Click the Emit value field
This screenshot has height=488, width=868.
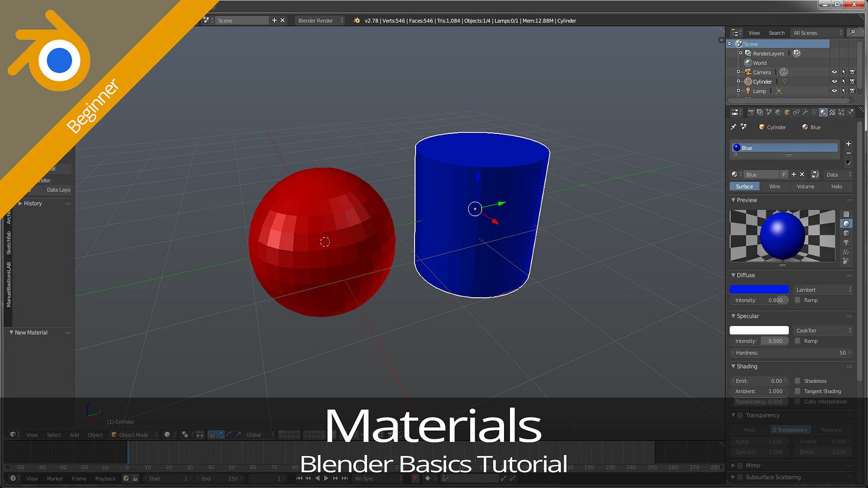759,381
